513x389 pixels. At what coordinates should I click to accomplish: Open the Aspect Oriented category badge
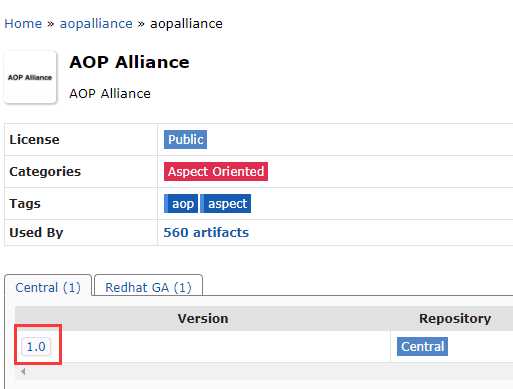[x=216, y=171]
